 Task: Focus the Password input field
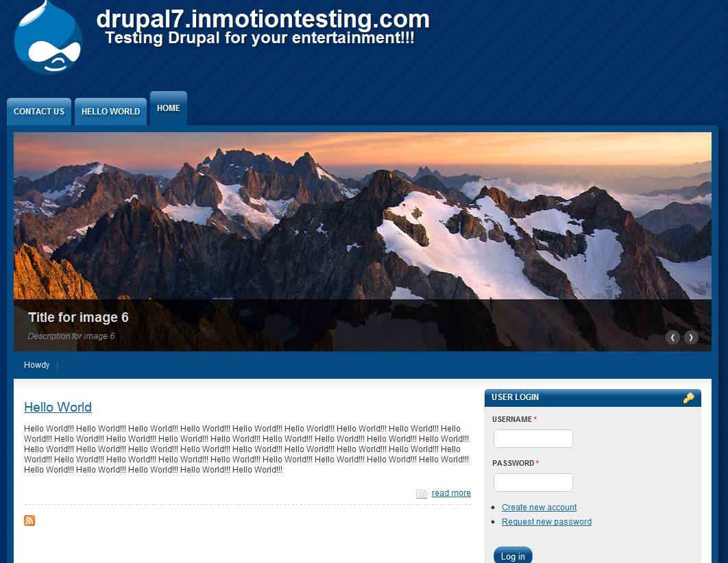pyautogui.click(x=533, y=482)
